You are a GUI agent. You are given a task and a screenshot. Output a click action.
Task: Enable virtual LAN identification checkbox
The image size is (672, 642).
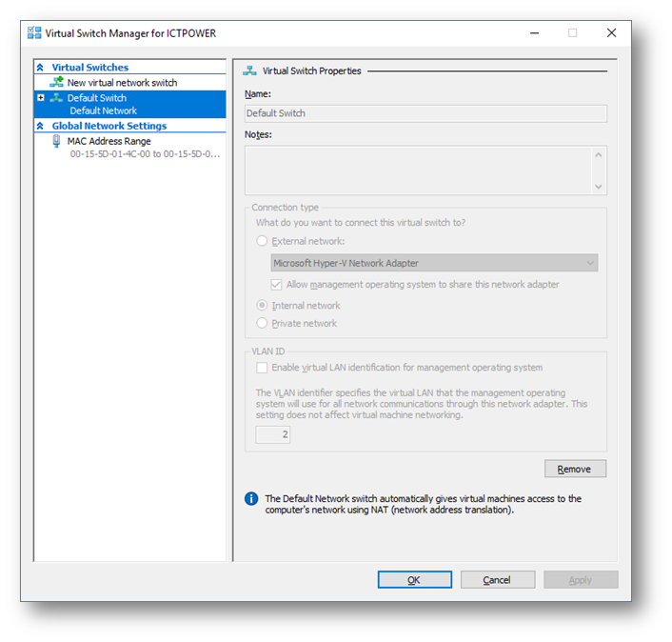(x=262, y=368)
